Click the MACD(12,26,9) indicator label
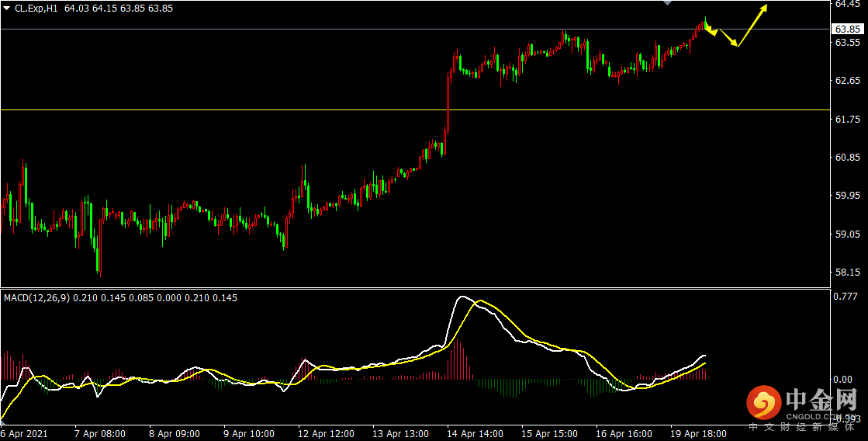The height and width of the screenshot is (441, 868). tap(37, 298)
